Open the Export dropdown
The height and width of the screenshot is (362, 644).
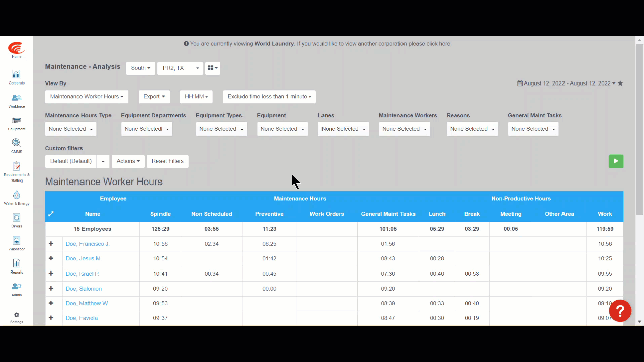coord(154,97)
